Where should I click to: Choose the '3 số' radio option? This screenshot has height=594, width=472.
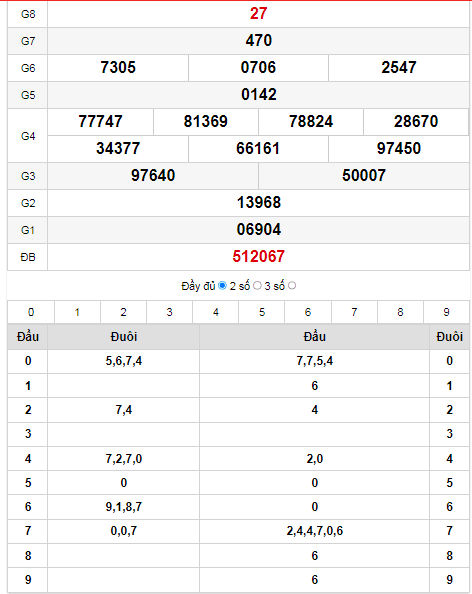pos(292,286)
